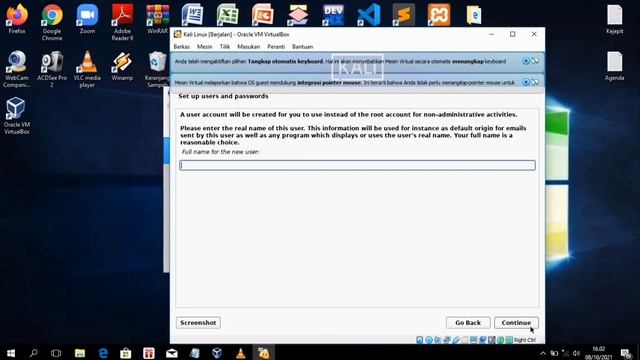Open File Explorer from the taskbar
Screen dimensions: 640x360
tap(80, 353)
